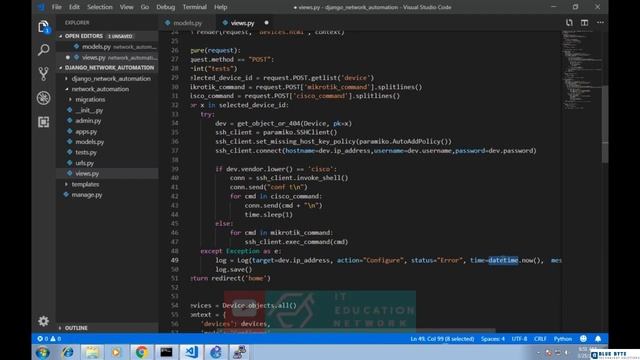640x360 pixels.
Task: Open the Source Control view
Action: coord(43,74)
